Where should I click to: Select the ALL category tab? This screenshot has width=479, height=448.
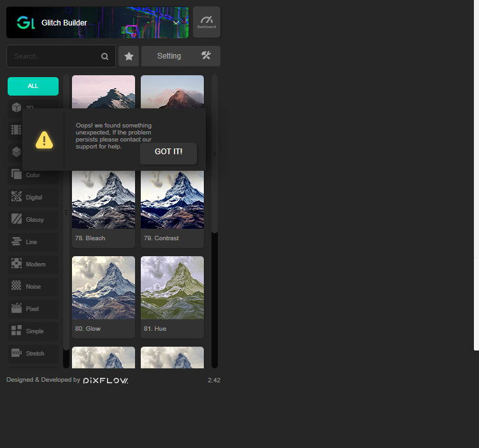pos(33,86)
